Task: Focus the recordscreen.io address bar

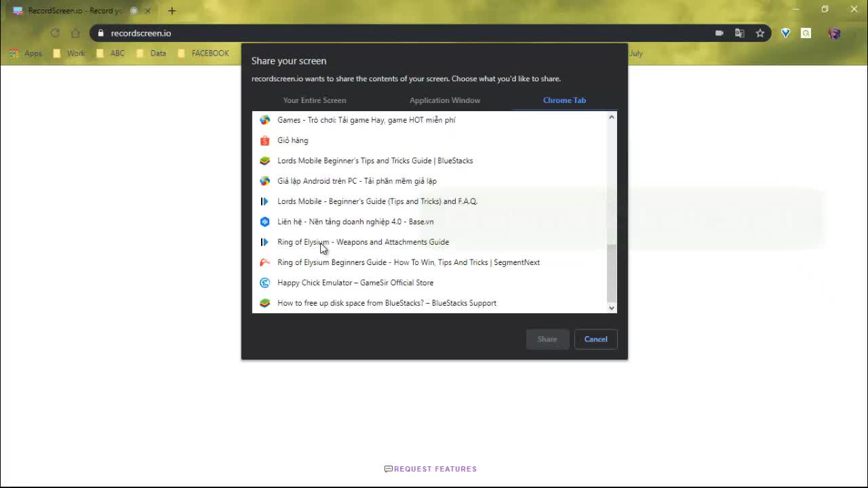Action: [x=407, y=33]
